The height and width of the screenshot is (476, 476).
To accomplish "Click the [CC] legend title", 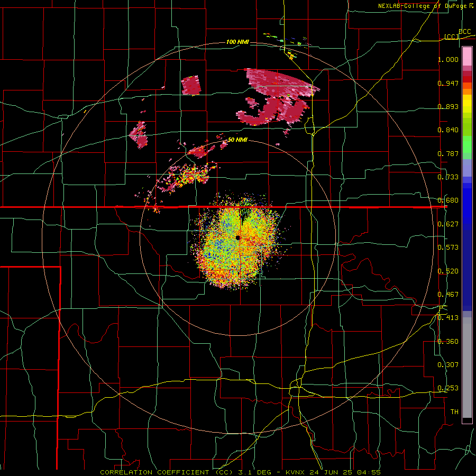I will pyautogui.click(x=452, y=36).
